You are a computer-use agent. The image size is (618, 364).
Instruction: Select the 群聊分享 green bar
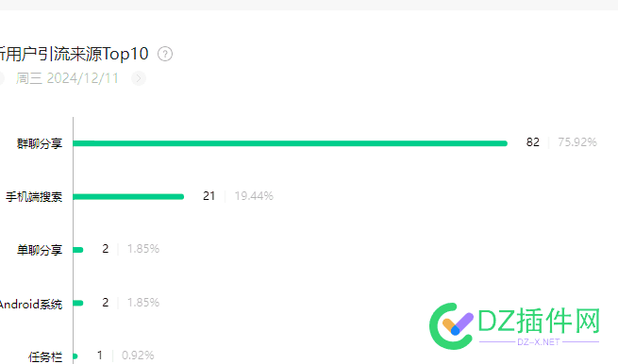tap(290, 143)
